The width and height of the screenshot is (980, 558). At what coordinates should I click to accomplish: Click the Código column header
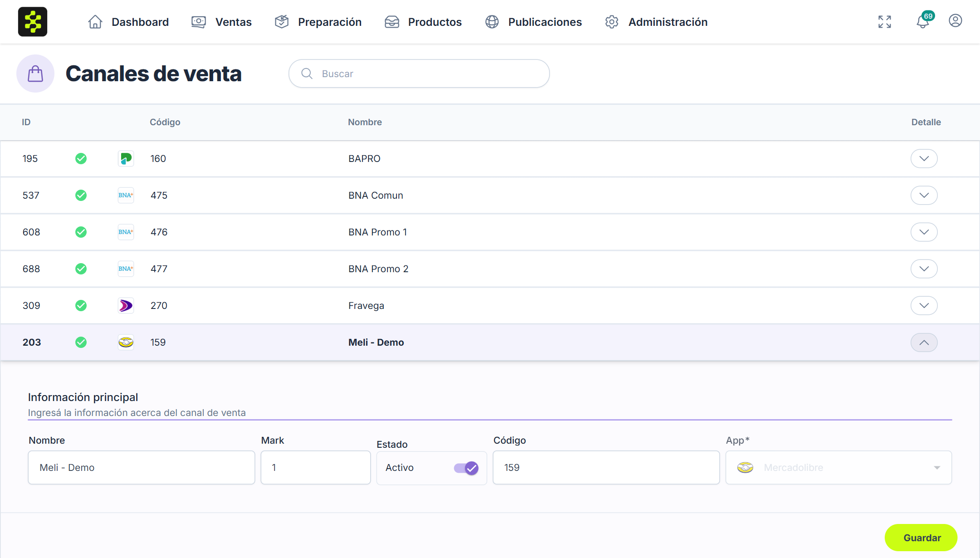click(165, 122)
